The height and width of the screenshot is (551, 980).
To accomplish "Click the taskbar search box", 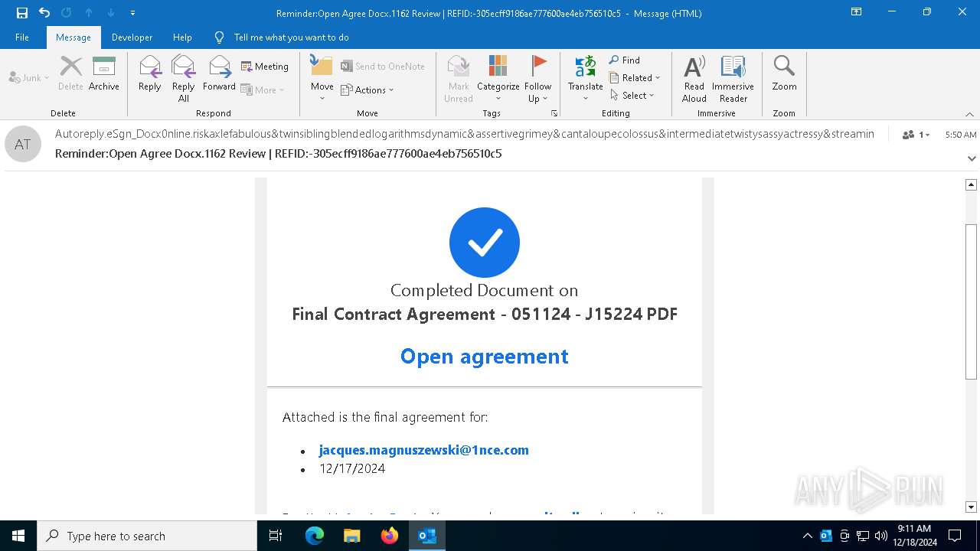I will (x=147, y=536).
